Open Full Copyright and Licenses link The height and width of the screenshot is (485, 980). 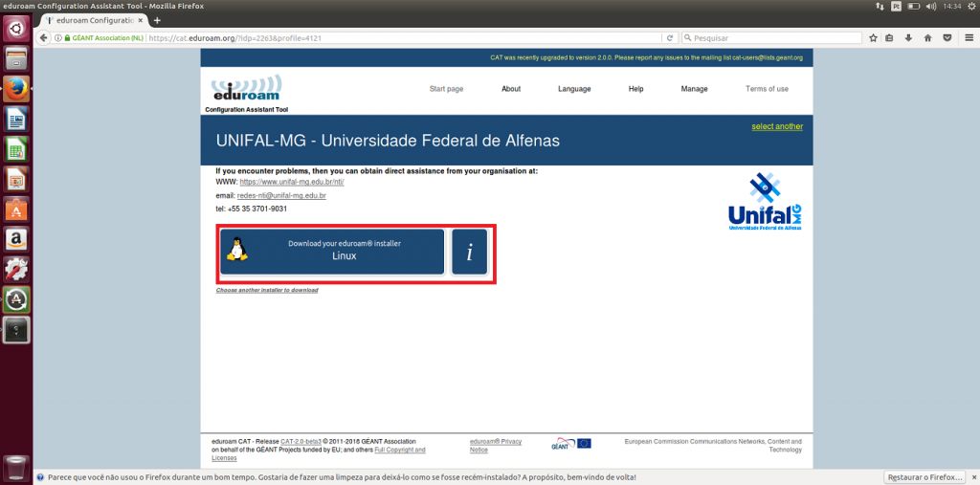pos(319,453)
